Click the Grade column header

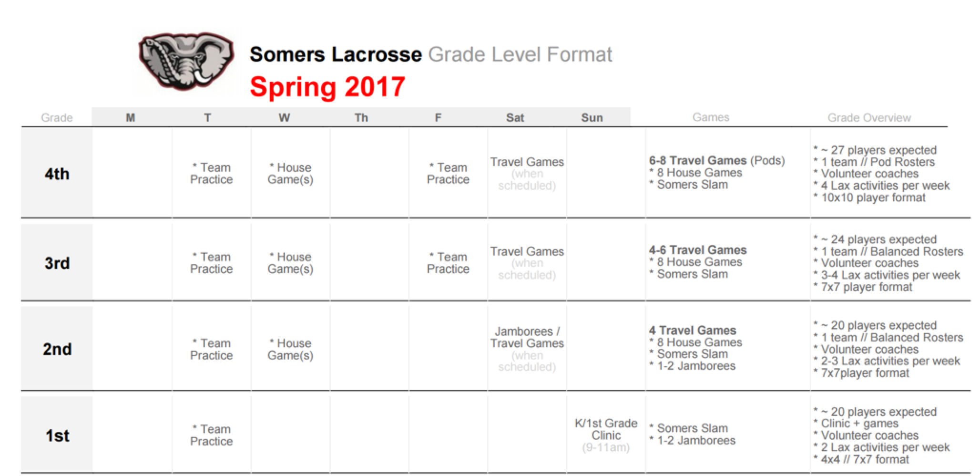click(57, 118)
